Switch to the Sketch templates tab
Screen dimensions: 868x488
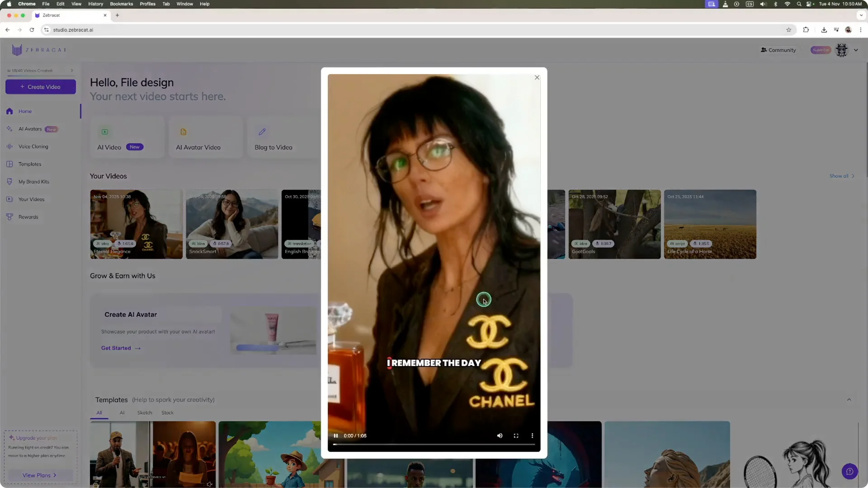tap(145, 413)
